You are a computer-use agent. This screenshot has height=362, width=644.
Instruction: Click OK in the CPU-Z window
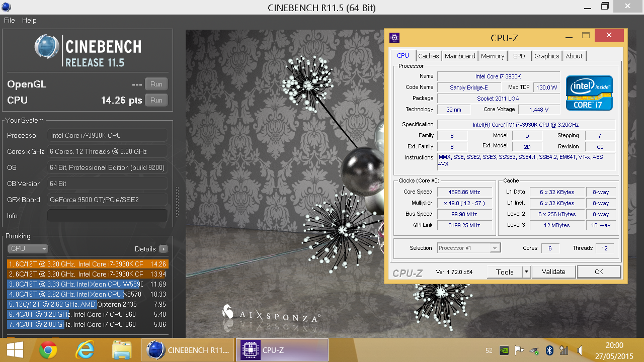pyautogui.click(x=599, y=271)
